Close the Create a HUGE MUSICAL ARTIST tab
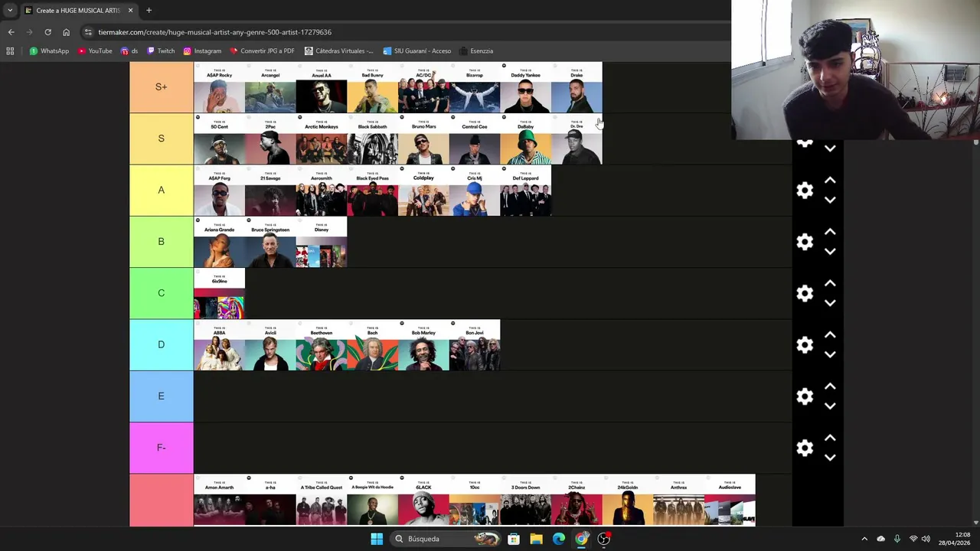Screen dimensions: 980x551 [x=130, y=11]
